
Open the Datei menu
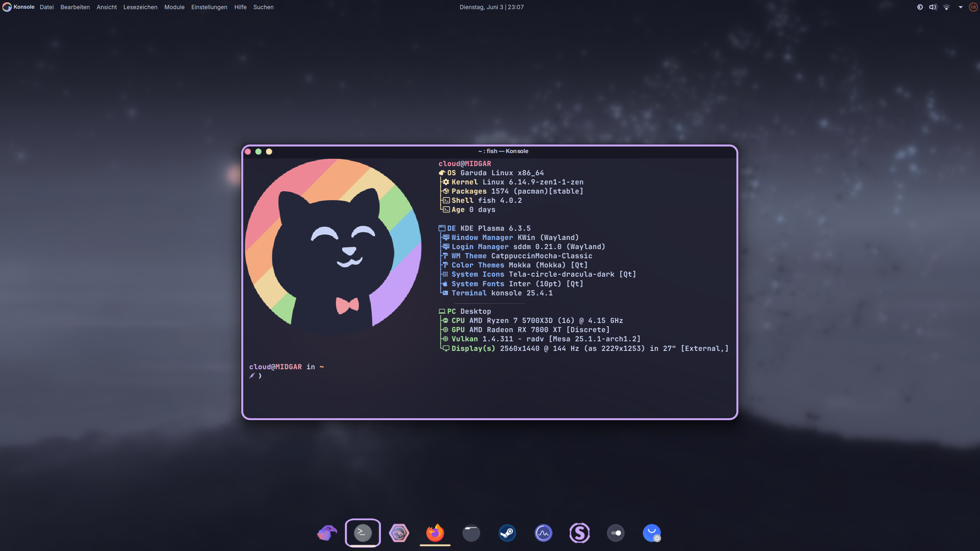(x=47, y=7)
